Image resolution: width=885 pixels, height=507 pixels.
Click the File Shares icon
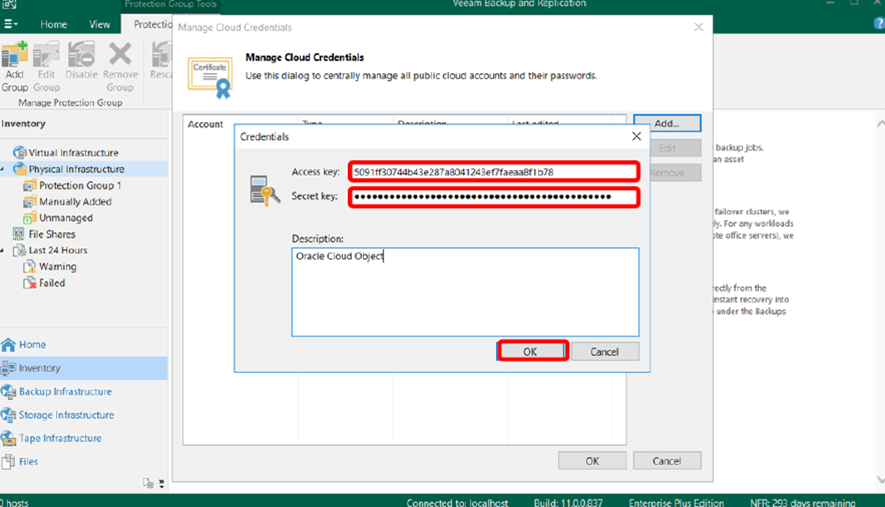pyautogui.click(x=19, y=234)
